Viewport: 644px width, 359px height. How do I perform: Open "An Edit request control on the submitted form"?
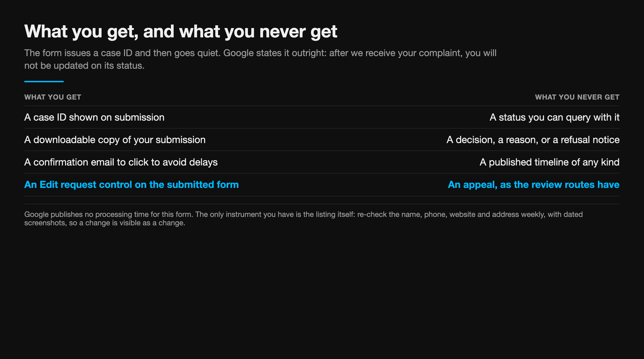[x=132, y=185]
